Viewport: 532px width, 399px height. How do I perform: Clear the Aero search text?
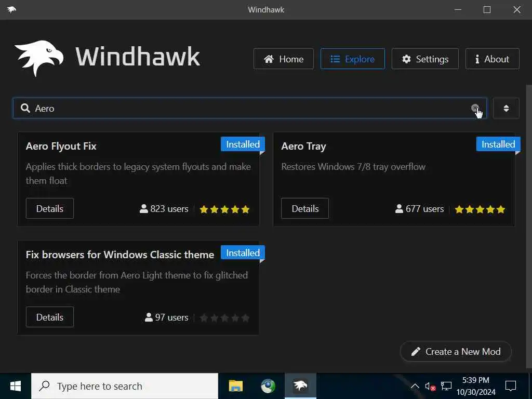[475, 108]
